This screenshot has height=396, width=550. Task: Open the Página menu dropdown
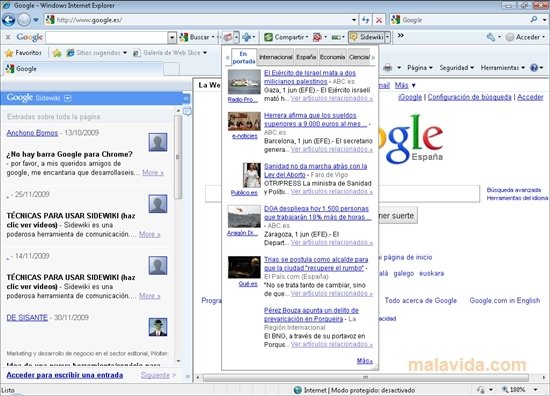[x=420, y=67]
